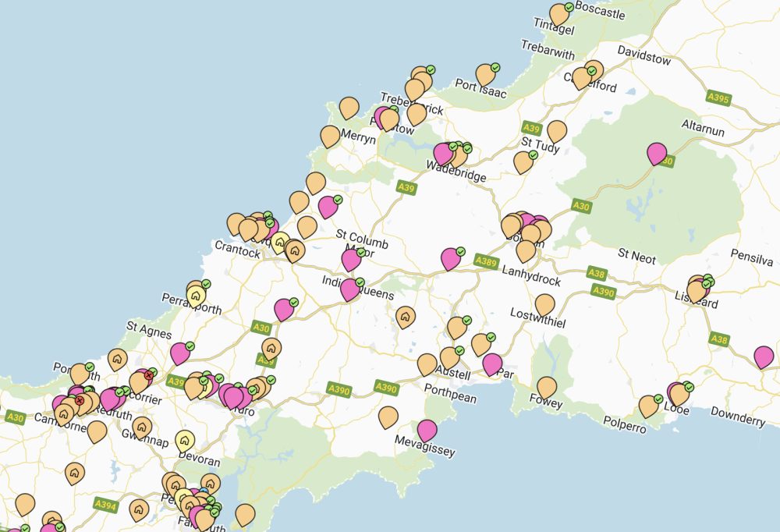Screen dimensions: 780x532
Task: Open the orange marker at Lostwithiel
Action: 544,304
